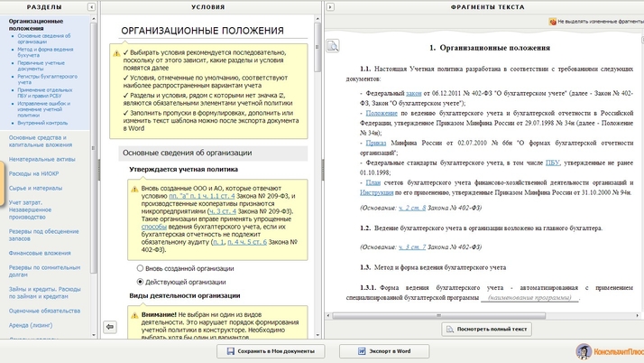Select 'Действующей организации' radio option
This screenshot has height=363, width=644.
(x=140, y=282)
